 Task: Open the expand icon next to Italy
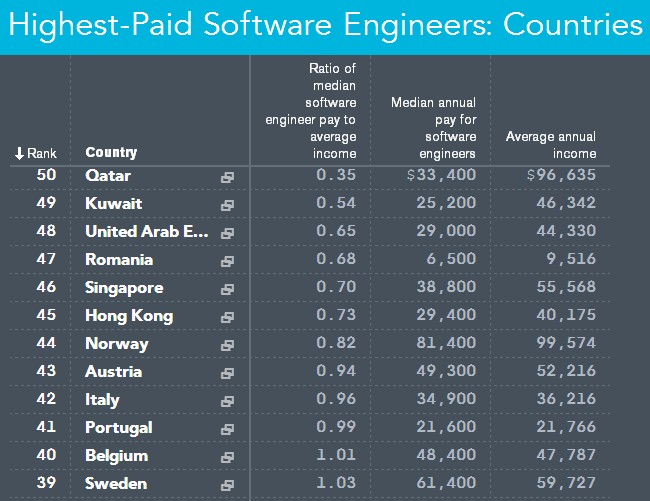click(x=228, y=401)
